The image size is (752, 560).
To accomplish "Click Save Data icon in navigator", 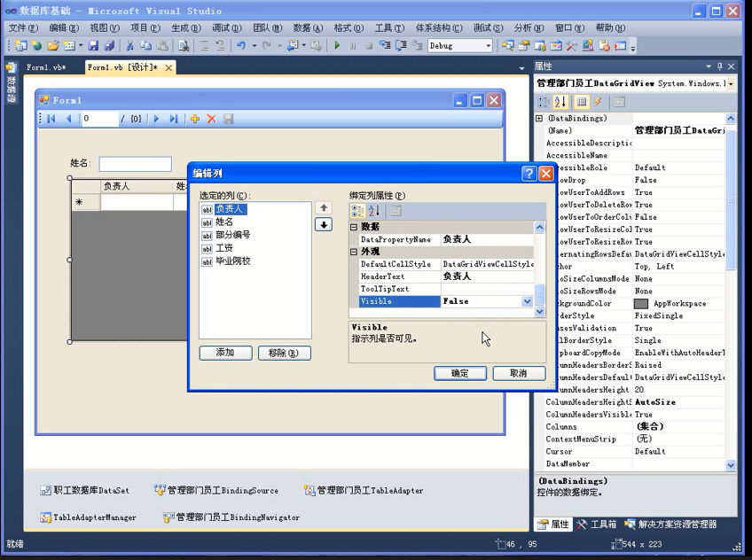I will pyautogui.click(x=228, y=119).
